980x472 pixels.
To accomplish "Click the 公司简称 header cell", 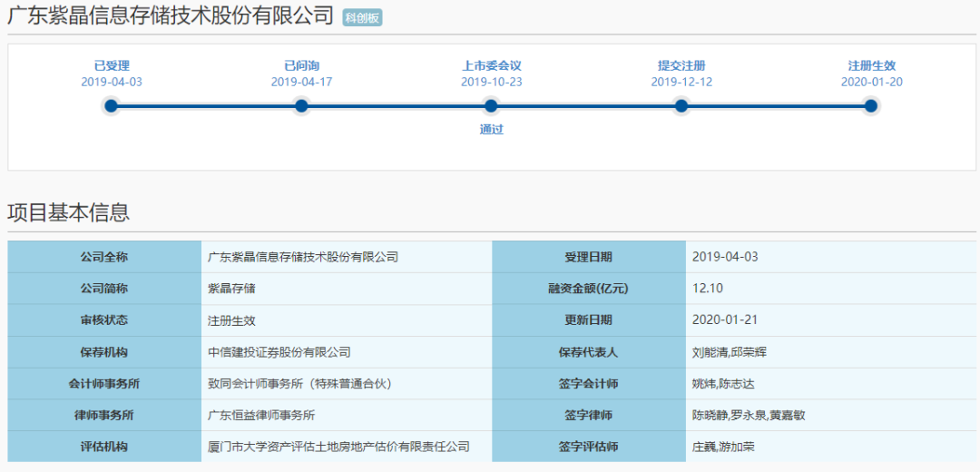I will 104,289.
